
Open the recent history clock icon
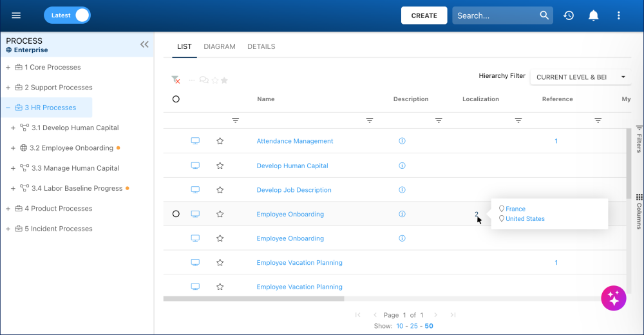569,15
